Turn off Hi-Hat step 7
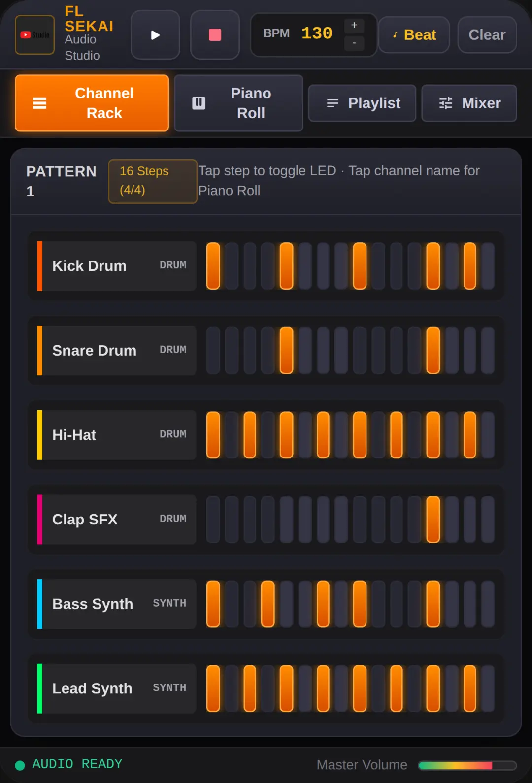Screen dimensions: 532x783 [x=324, y=435]
